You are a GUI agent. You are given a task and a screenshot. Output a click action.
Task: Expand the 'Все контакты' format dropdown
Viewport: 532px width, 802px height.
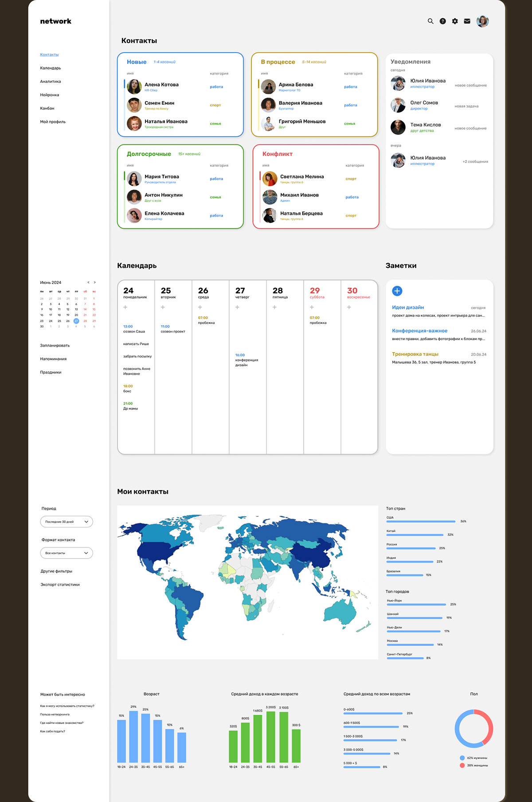66,553
